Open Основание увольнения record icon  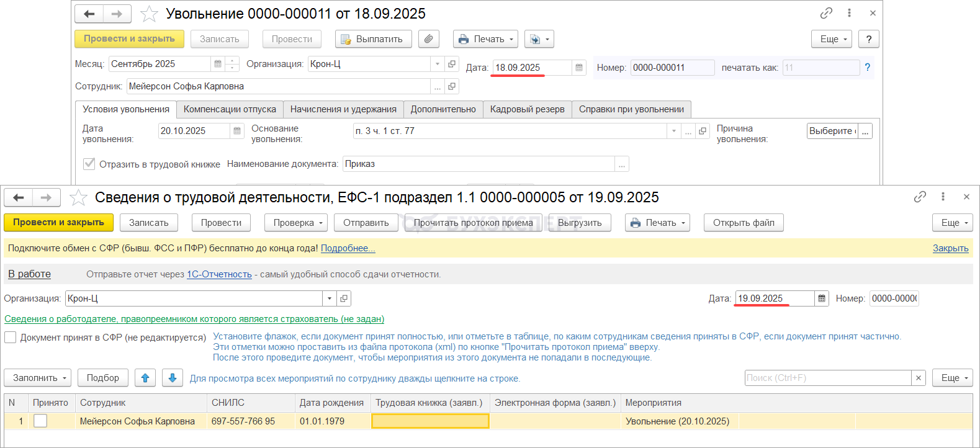pyautogui.click(x=703, y=131)
